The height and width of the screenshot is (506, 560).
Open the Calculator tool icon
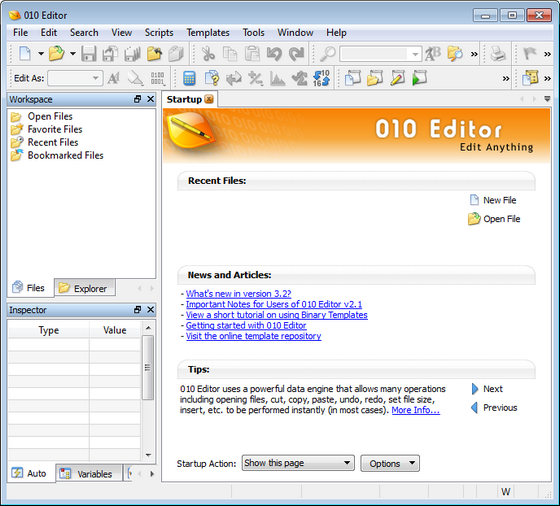[x=189, y=78]
